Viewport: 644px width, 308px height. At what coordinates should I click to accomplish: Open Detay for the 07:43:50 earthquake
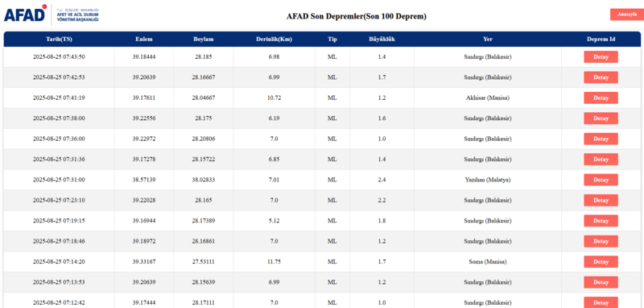tap(601, 57)
